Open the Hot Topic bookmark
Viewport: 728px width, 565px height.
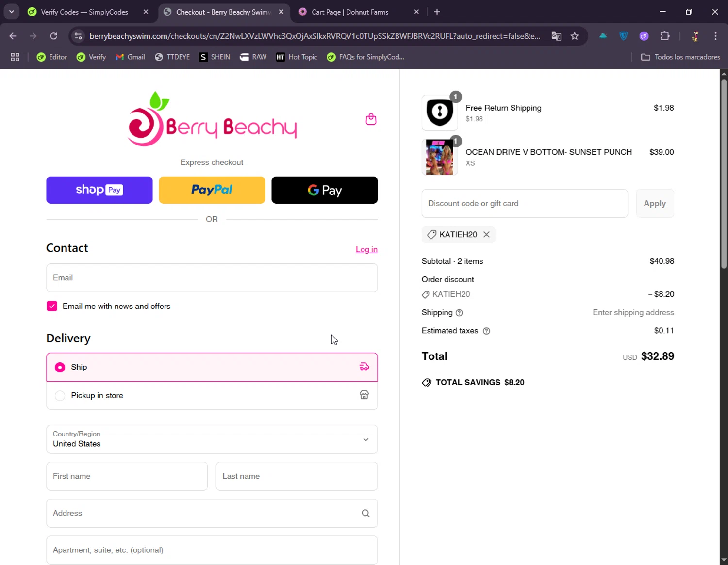pos(297,57)
